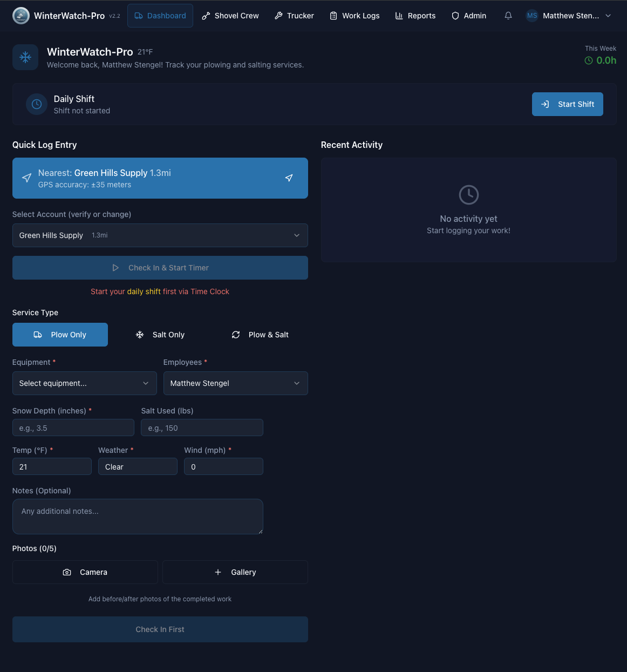Click the Daily Shift clock icon
The height and width of the screenshot is (672, 627).
click(37, 104)
